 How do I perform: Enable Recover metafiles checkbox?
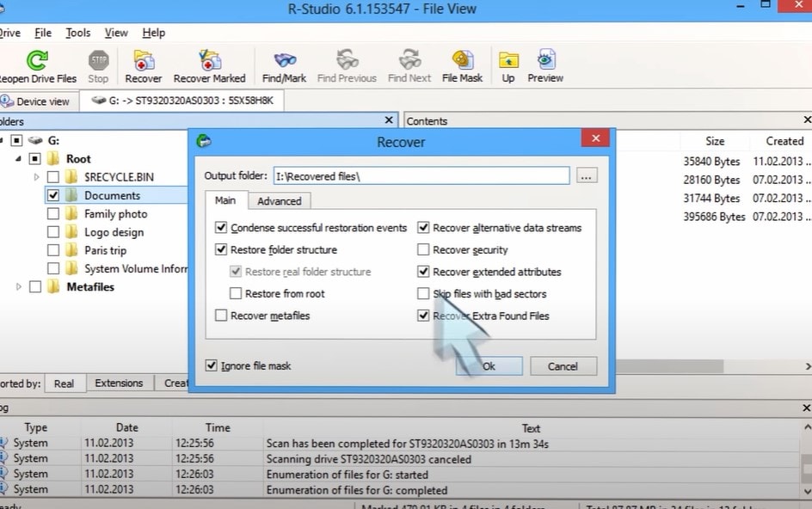221,316
